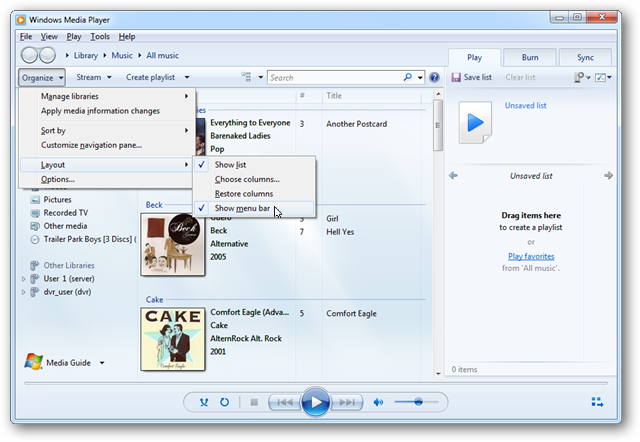Open help with the blue question mark

click(434, 77)
